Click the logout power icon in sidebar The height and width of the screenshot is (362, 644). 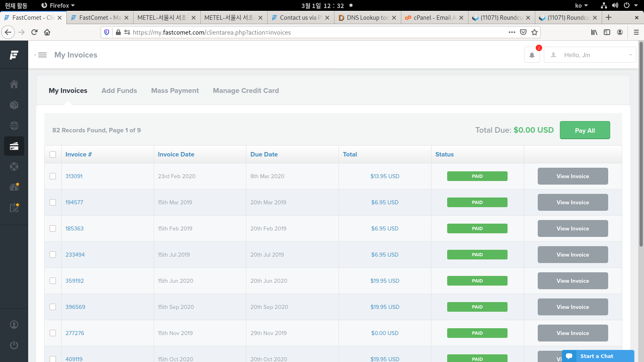coord(14,345)
